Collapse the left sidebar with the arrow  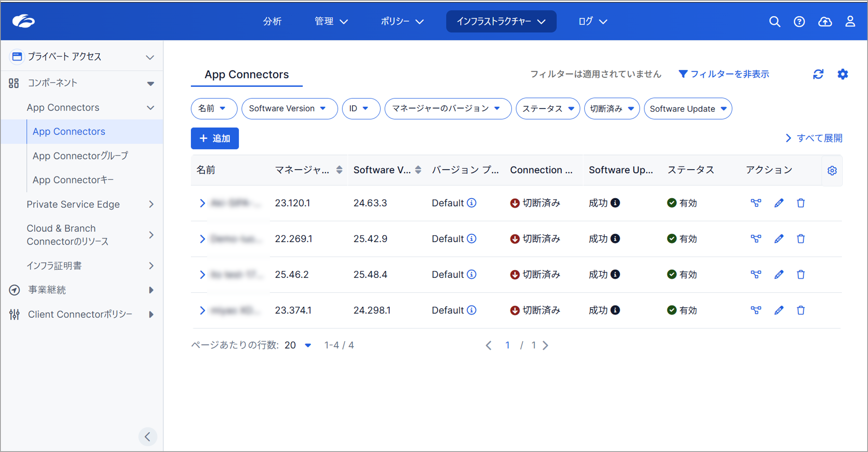147,437
